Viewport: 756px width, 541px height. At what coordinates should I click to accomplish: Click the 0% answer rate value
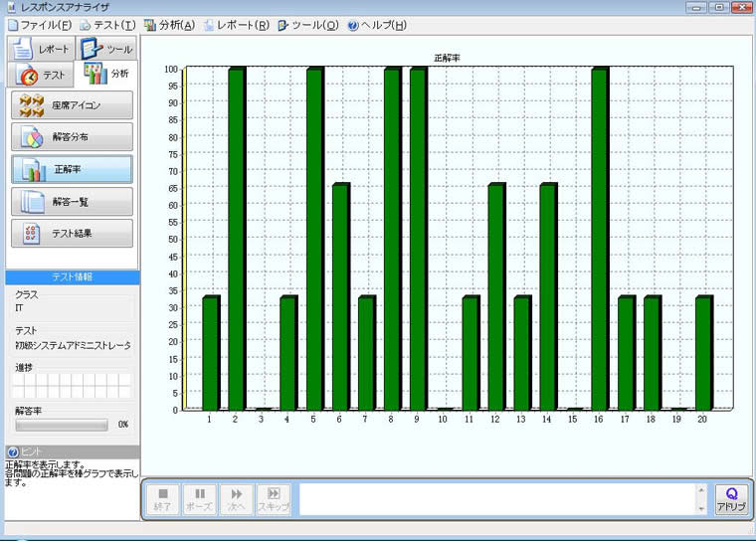pos(123,425)
